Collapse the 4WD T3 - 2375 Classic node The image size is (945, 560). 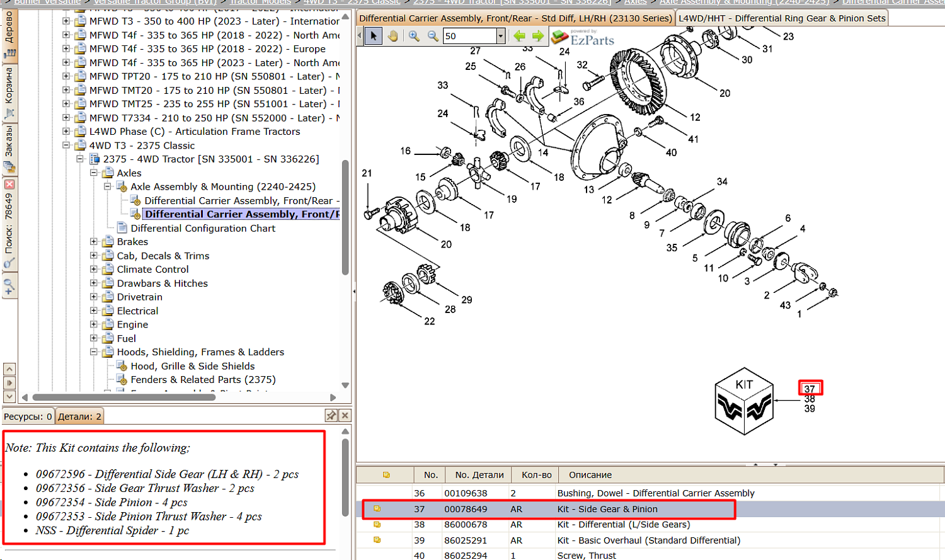pos(66,146)
